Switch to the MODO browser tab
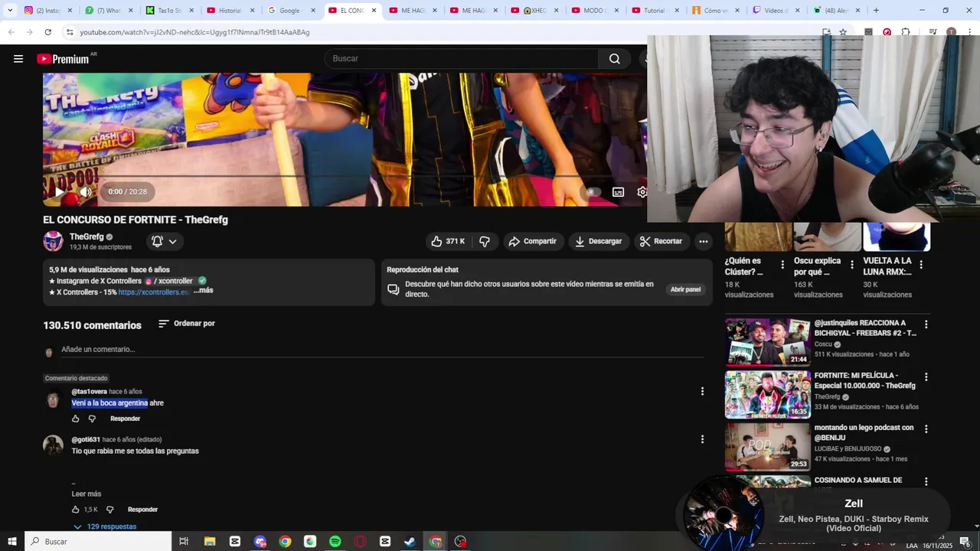 (x=596, y=11)
